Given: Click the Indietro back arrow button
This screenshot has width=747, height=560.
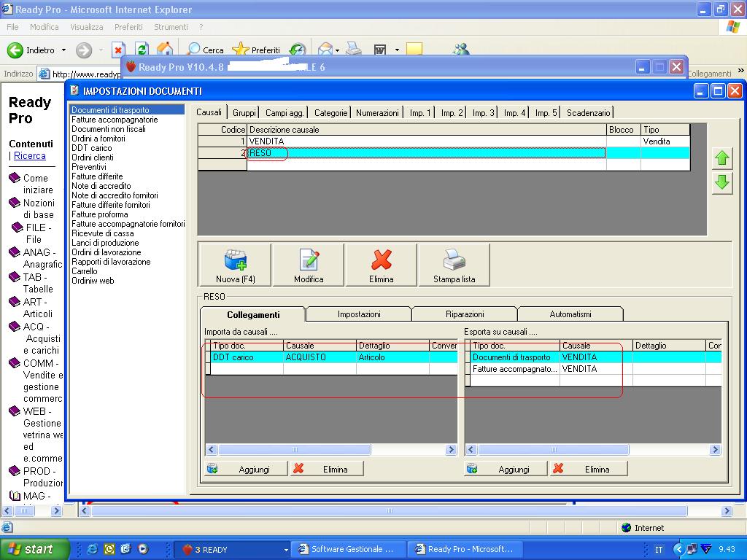Looking at the screenshot, I should (15, 50).
